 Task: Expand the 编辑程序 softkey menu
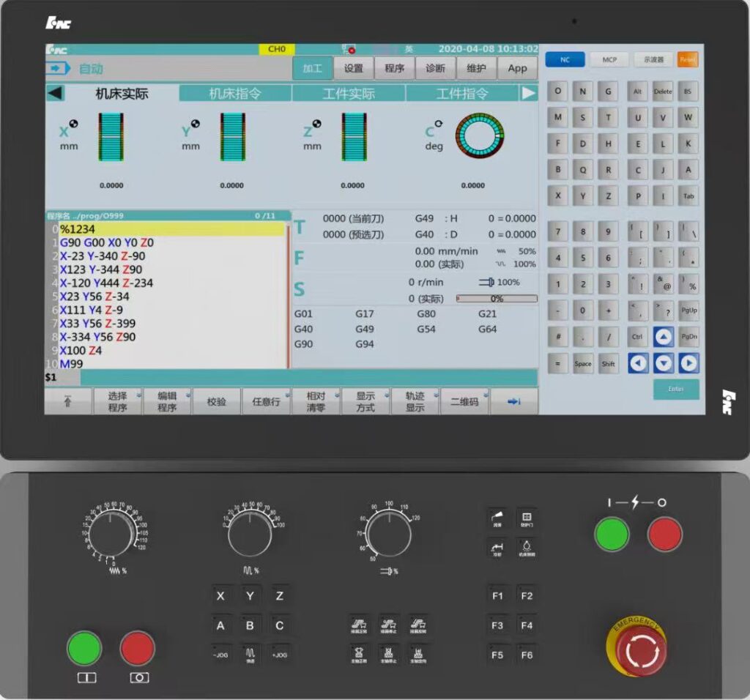(x=167, y=401)
